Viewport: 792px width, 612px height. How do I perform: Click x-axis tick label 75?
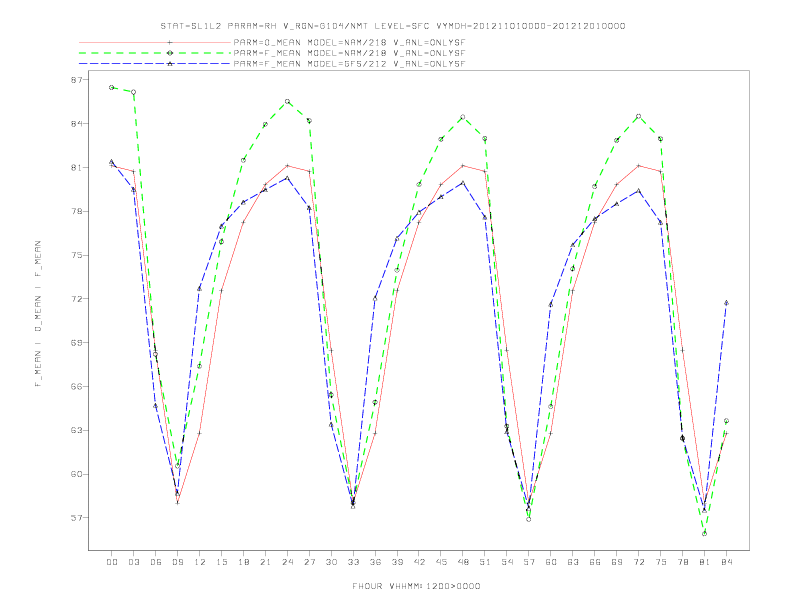click(x=661, y=562)
